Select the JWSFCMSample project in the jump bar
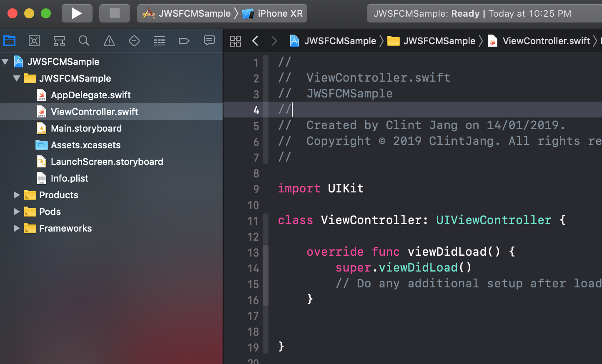Viewport: 602px width, 364px height. tap(333, 41)
